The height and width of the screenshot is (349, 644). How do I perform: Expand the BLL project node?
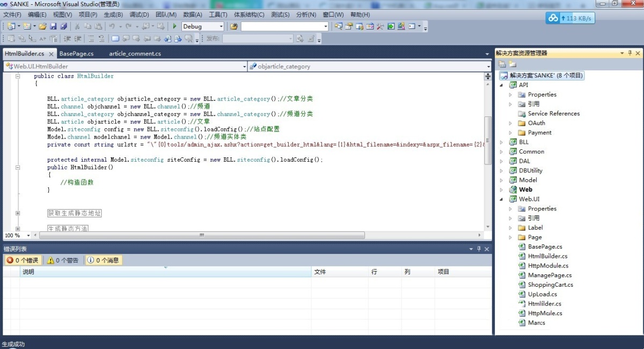tap(502, 142)
